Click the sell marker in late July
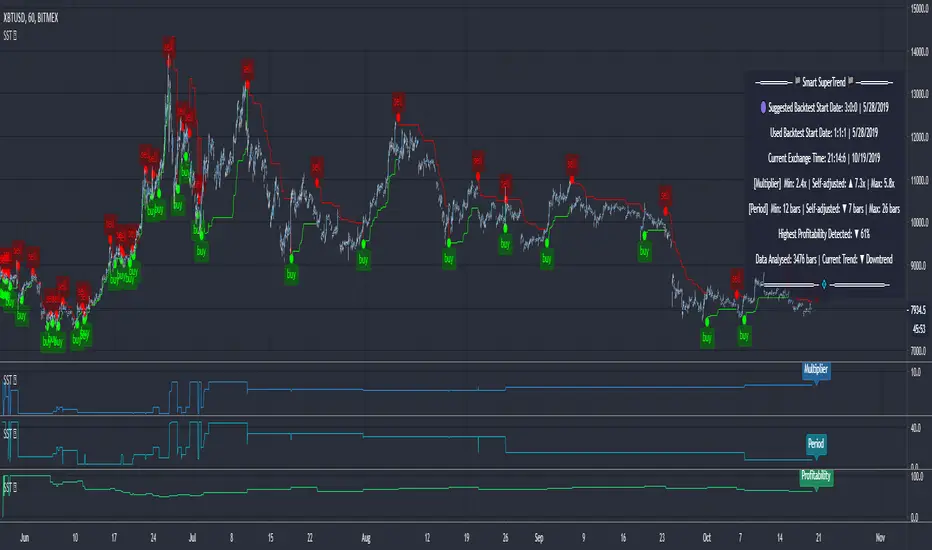 point(317,166)
